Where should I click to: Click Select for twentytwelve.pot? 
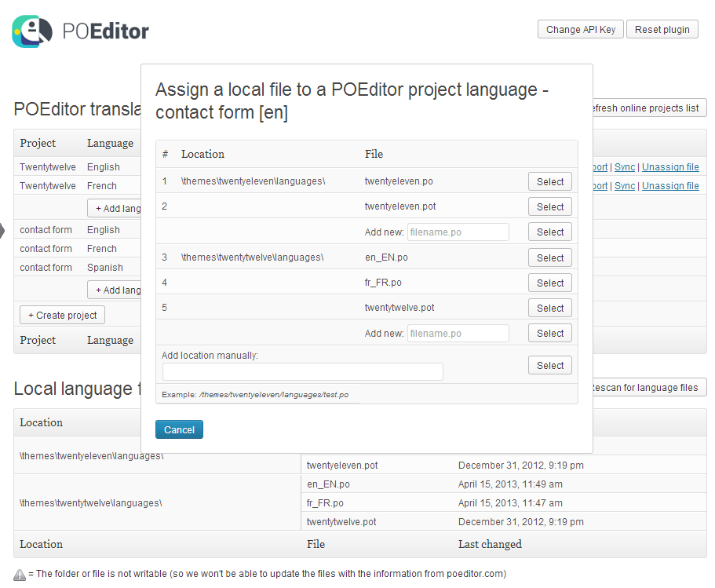pyautogui.click(x=549, y=309)
